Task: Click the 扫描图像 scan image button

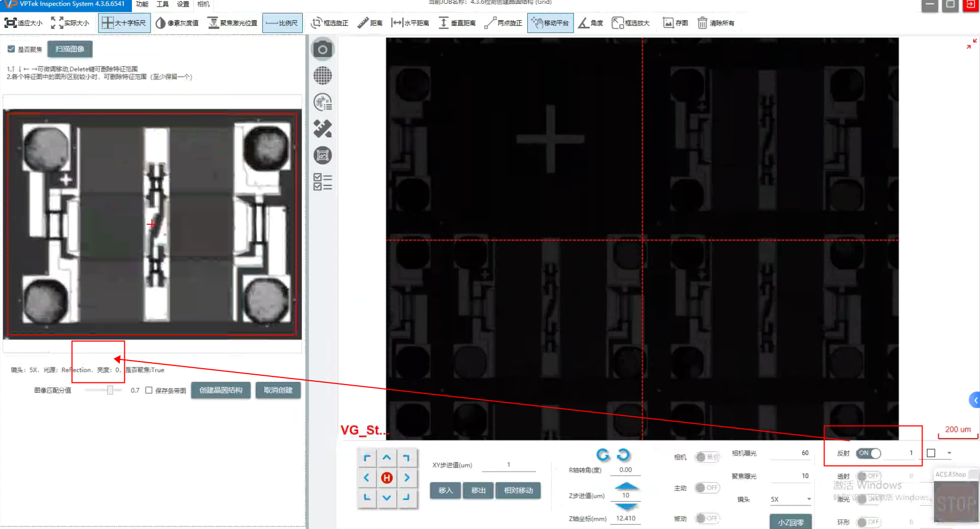Action: point(70,49)
